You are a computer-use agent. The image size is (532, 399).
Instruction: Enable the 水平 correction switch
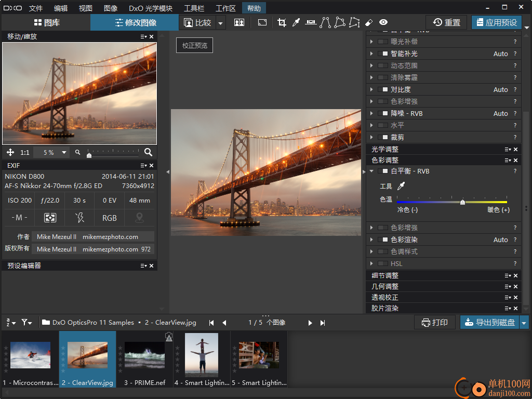(x=383, y=125)
